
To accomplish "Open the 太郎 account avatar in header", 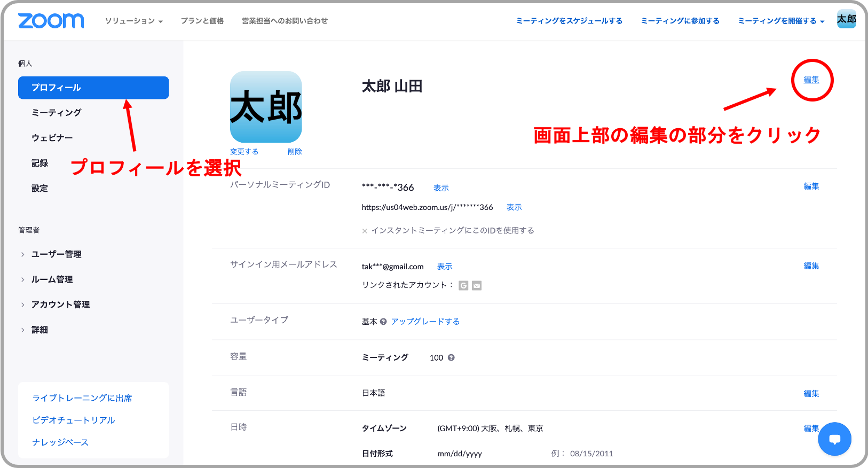I will tap(846, 19).
